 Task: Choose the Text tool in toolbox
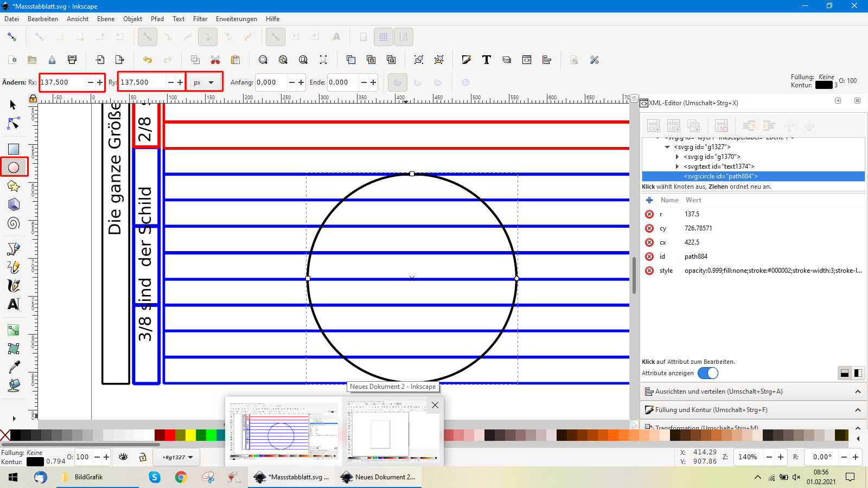14,304
